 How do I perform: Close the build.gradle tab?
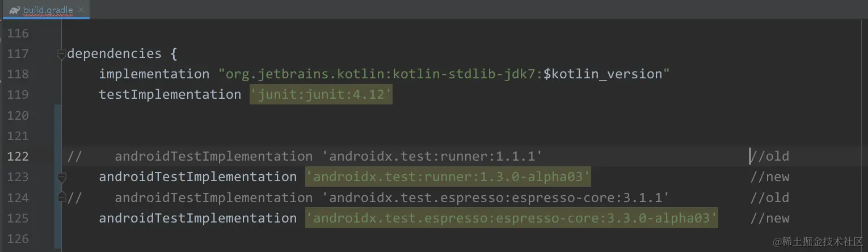coord(82,10)
